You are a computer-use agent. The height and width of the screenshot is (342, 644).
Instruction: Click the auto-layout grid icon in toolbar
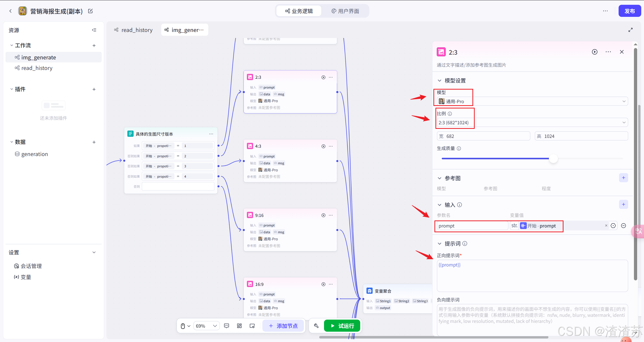point(239,326)
